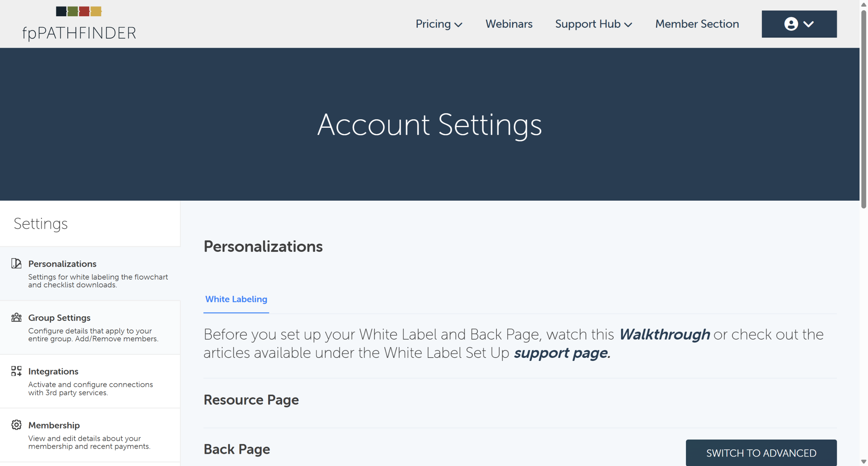Expand the Support Hub dropdown
868x466 pixels.
coord(593,24)
